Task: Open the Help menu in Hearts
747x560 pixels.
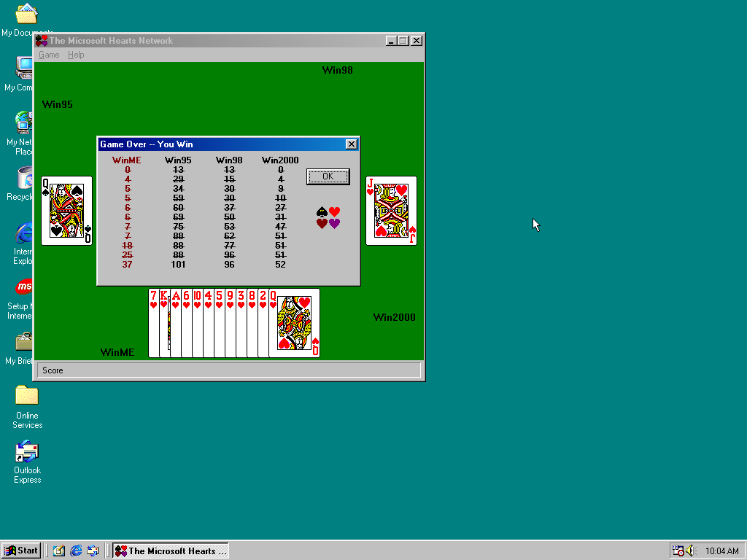Action: pyautogui.click(x=76, y=55)
